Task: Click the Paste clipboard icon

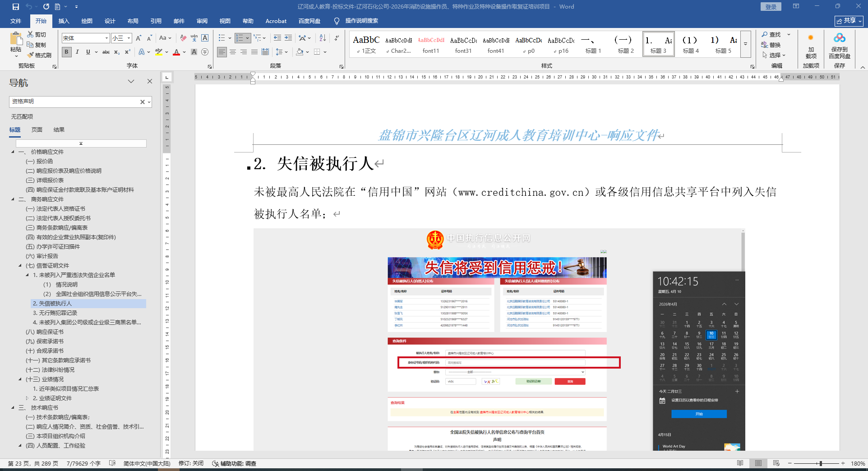Action: pos(16,39)
